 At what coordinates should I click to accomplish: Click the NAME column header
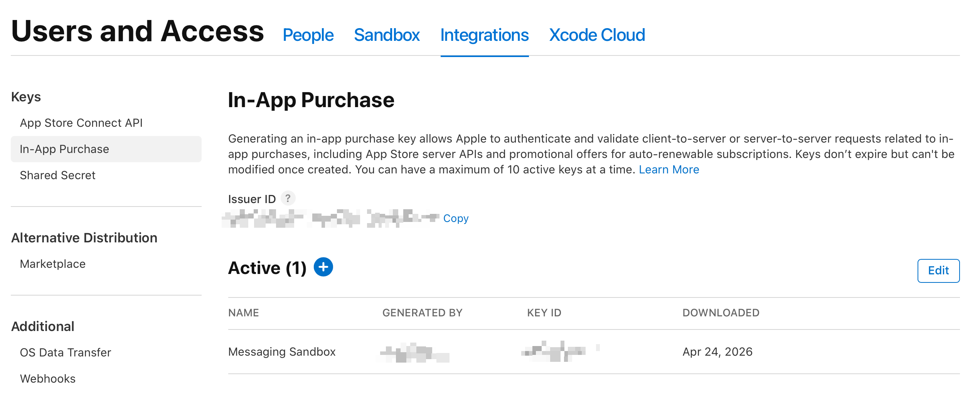coord(243,313)
